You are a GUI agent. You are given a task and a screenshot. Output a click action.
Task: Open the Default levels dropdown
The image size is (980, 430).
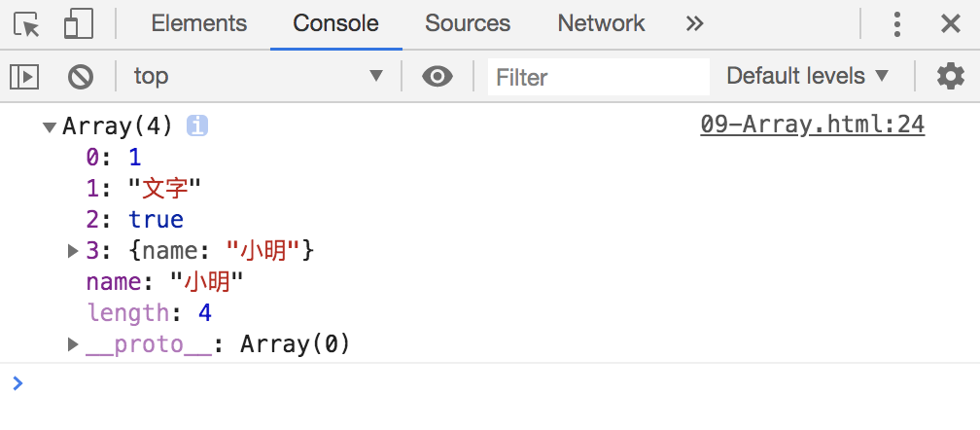[x=807, y=76]
